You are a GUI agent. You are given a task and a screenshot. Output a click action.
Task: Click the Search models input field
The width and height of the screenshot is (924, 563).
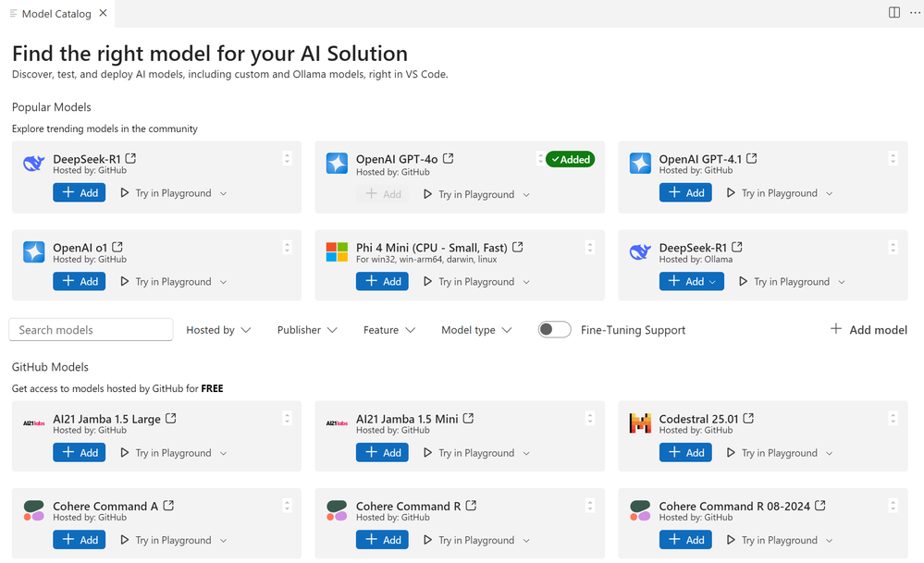click(x=91, y=330)
